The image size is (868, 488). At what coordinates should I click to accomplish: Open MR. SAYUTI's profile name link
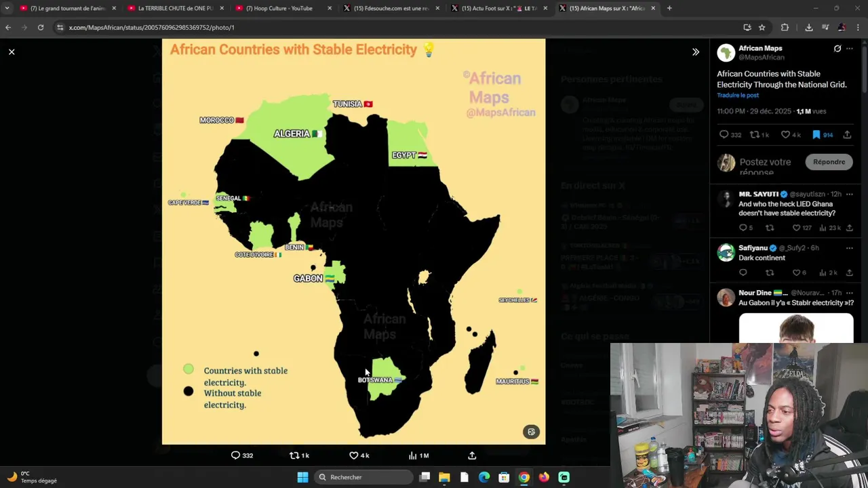[x=758, y=195]
